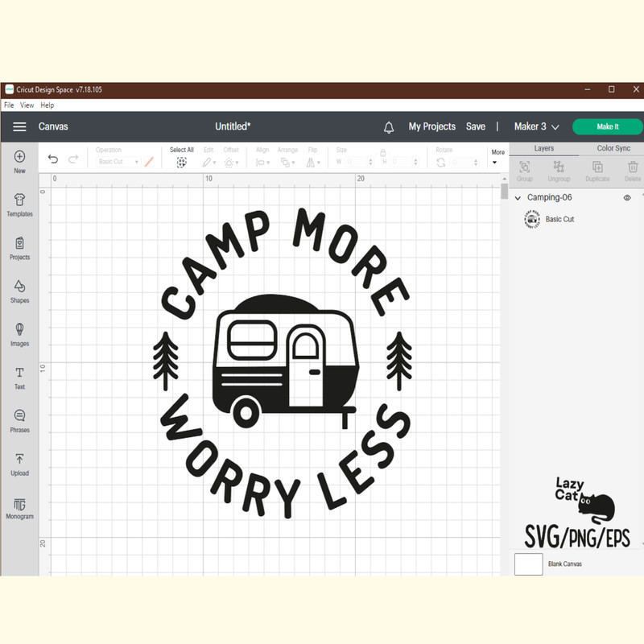Click the green Make It button
The height and width of the screenshot is (644, 644).
[607, 126]
